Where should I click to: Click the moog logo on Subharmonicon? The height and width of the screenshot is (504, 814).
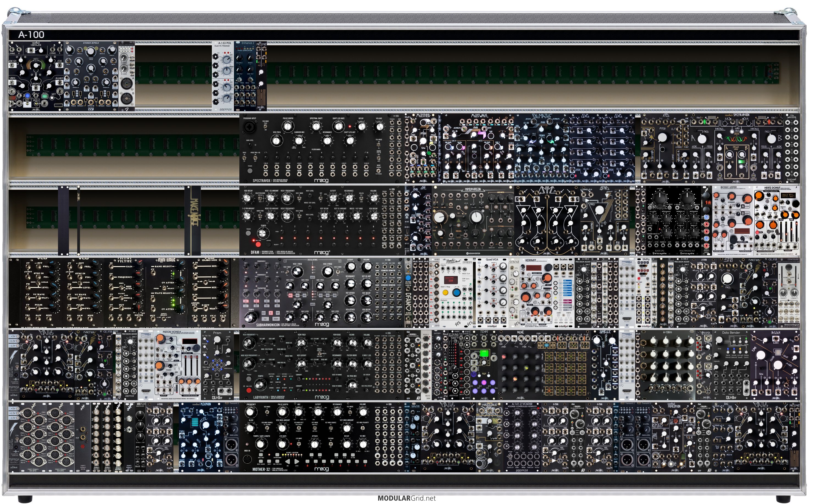click(322, 324)
